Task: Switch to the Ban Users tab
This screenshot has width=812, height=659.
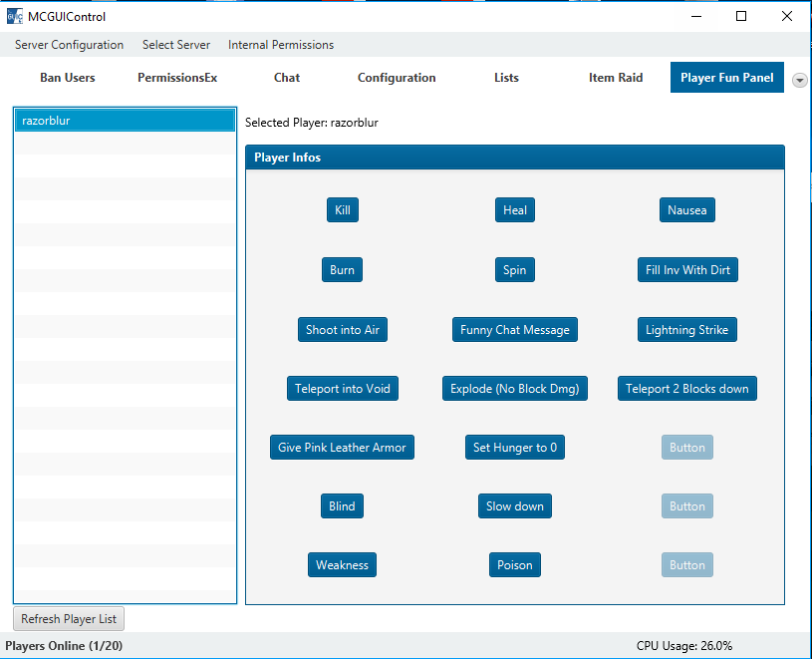Action: [x=68, y=78]
